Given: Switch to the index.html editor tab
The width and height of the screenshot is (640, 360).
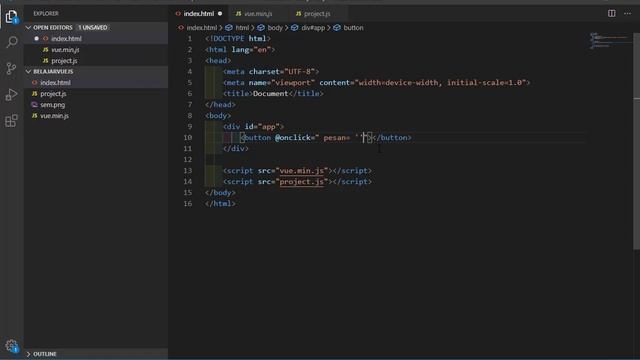Looking at the screenshot, I should [199, 13].
